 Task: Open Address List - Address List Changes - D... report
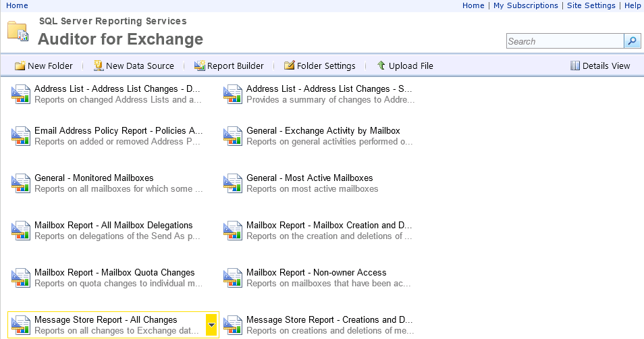coord(117,88)
